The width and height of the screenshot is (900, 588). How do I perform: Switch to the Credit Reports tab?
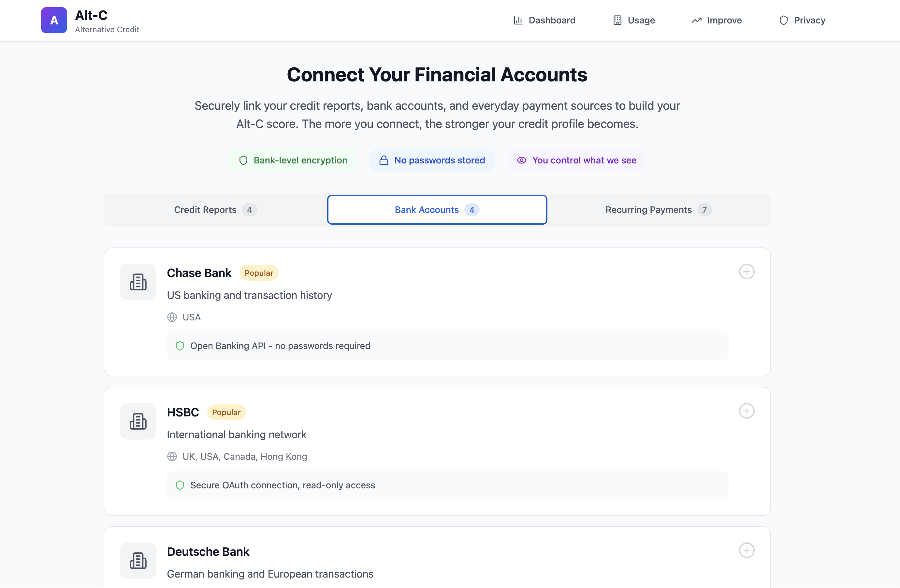(215, 210)
